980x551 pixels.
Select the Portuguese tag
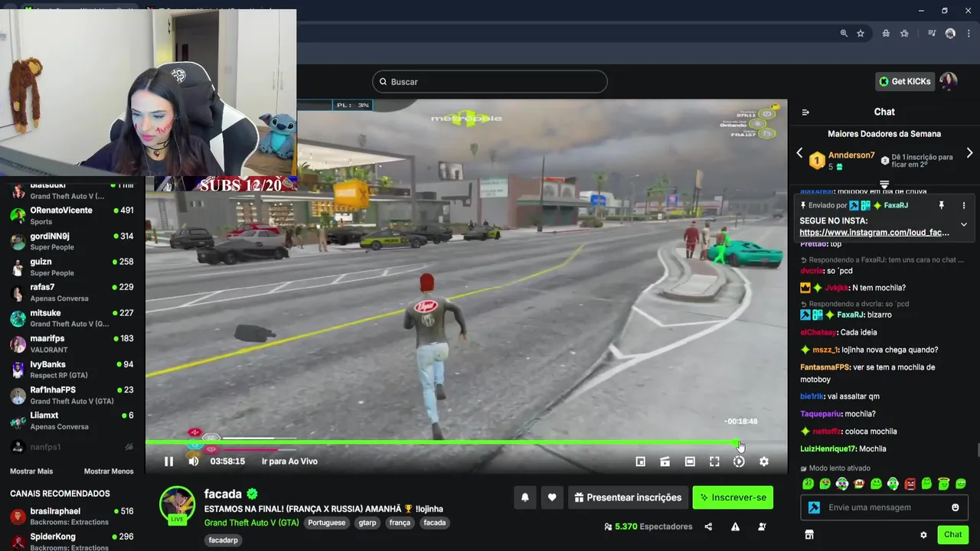326,523
